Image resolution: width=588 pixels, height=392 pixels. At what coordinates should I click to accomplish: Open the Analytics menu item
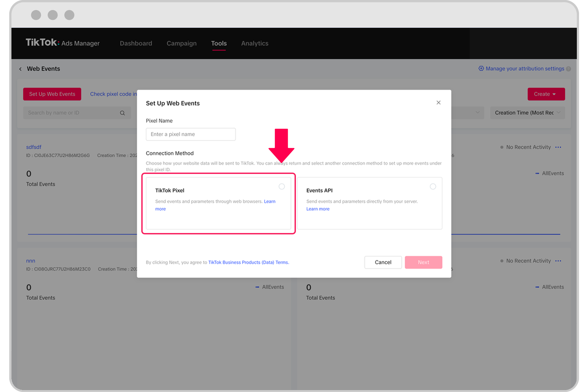pos(255,43)
